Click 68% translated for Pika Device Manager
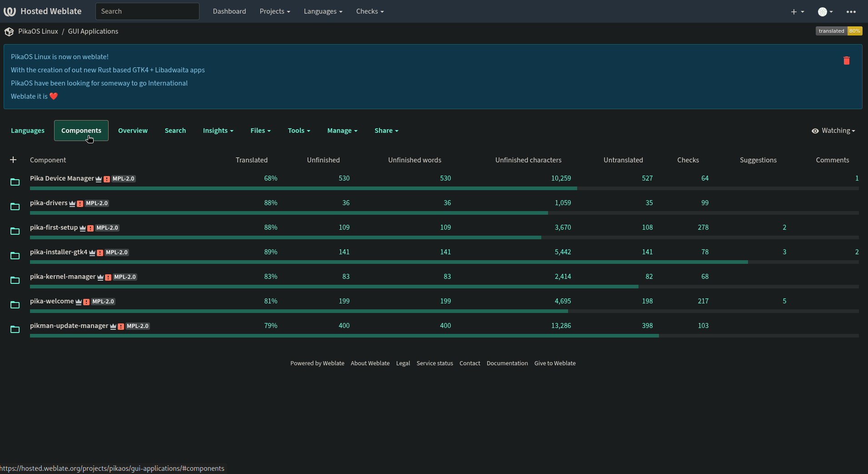The width and height of the screenshot is (868, 474). point(271,178)
